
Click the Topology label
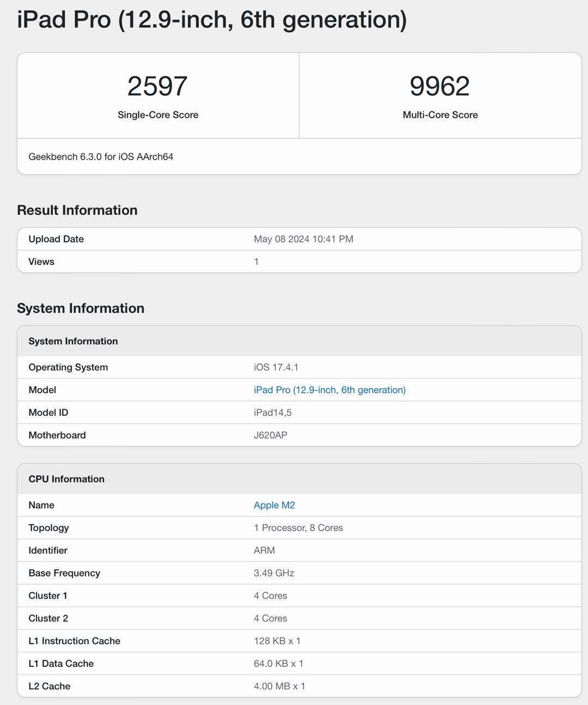48,528
